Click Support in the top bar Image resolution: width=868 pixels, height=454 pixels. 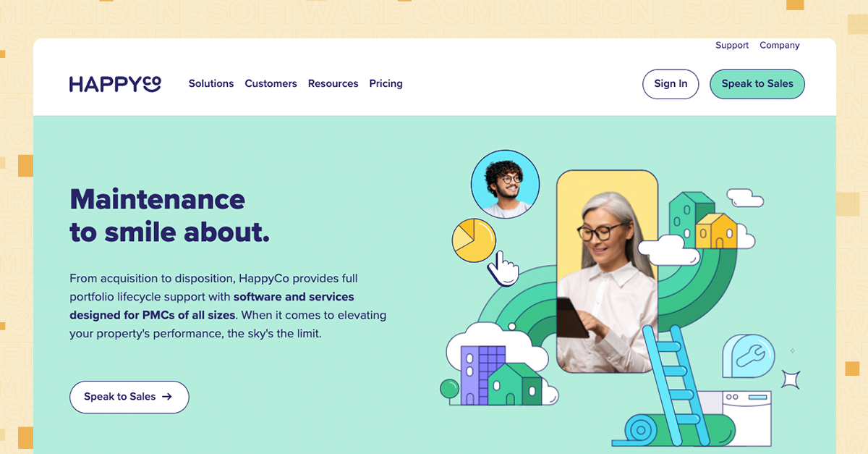(x=731, y=45)
